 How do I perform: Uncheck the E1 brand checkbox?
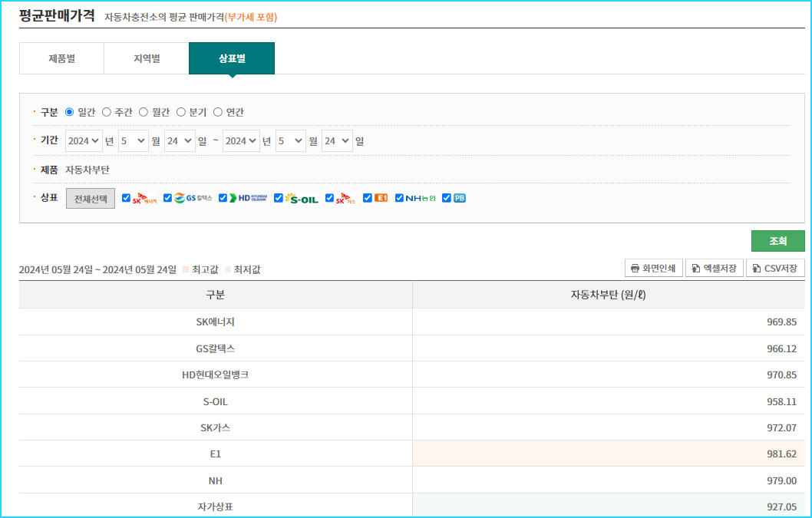point(367,198)
